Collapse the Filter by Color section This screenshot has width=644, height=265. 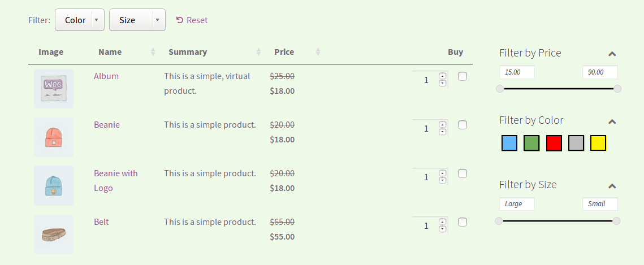[612, 121]
